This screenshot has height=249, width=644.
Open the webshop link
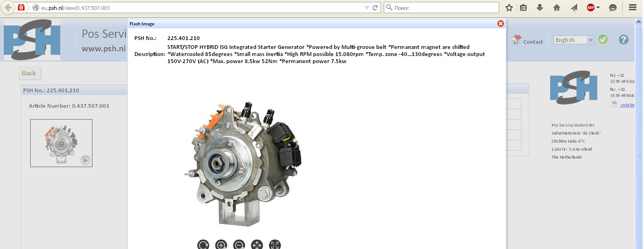(627, 105)
